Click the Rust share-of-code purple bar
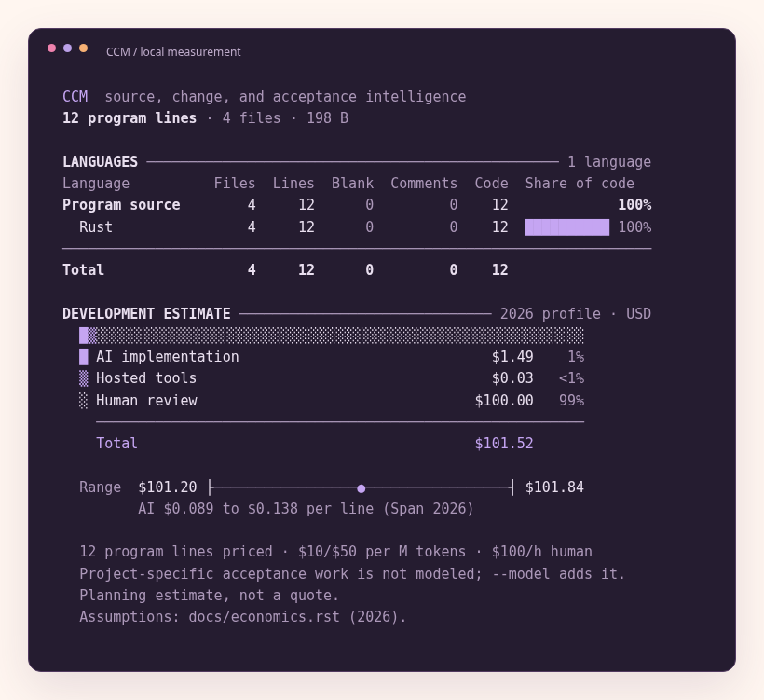Viewport: 764px width, 700px height. click(x=567, y=227)
